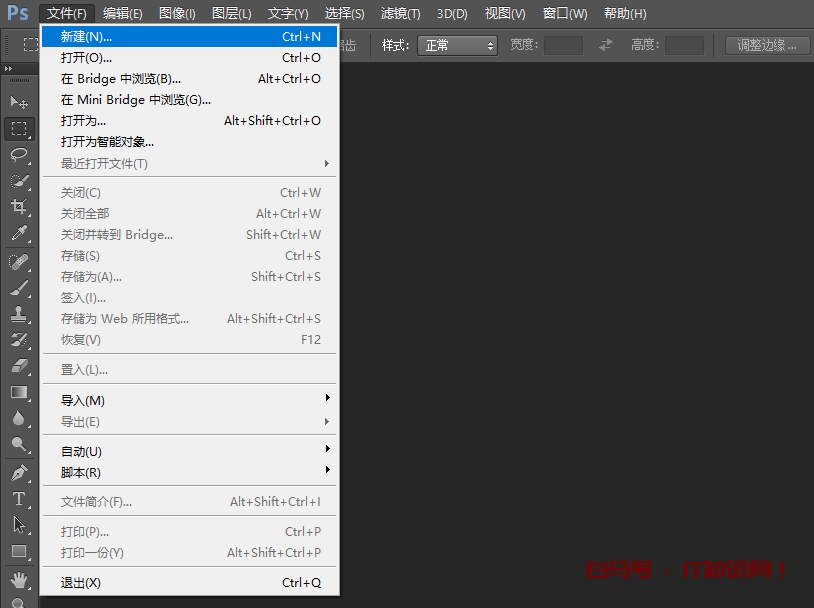Open the 滤镜 Filter menu

click(399, 13)
